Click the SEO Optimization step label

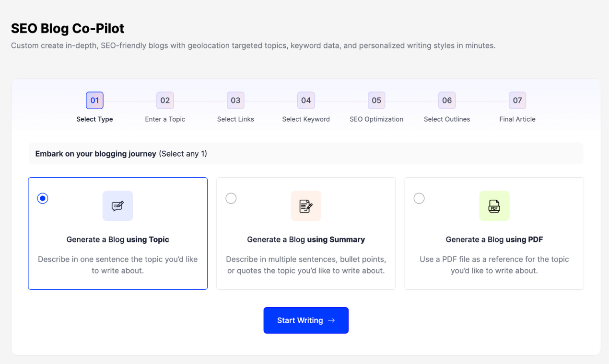click(x=376, y=119)
